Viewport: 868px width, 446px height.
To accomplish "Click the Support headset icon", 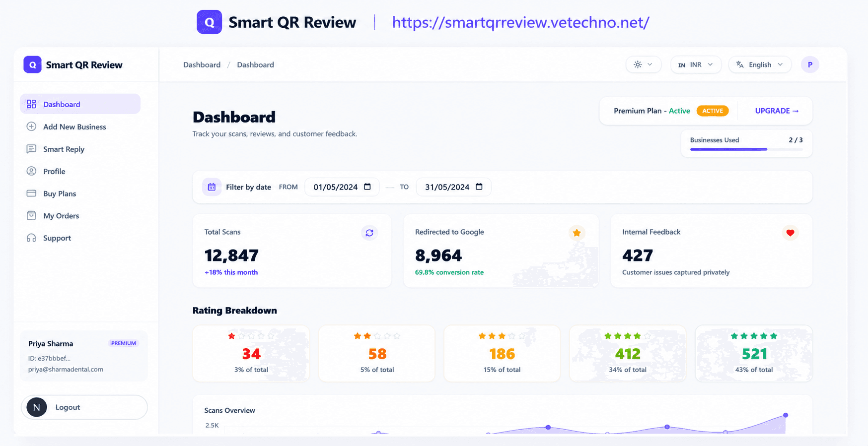I will pos(31,238).
